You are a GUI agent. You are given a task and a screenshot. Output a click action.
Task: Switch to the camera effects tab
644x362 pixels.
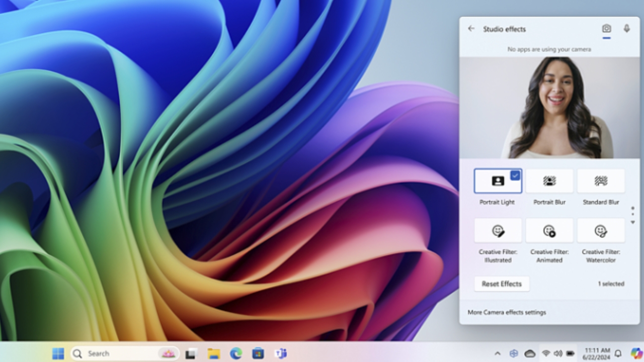click(607, 29)
